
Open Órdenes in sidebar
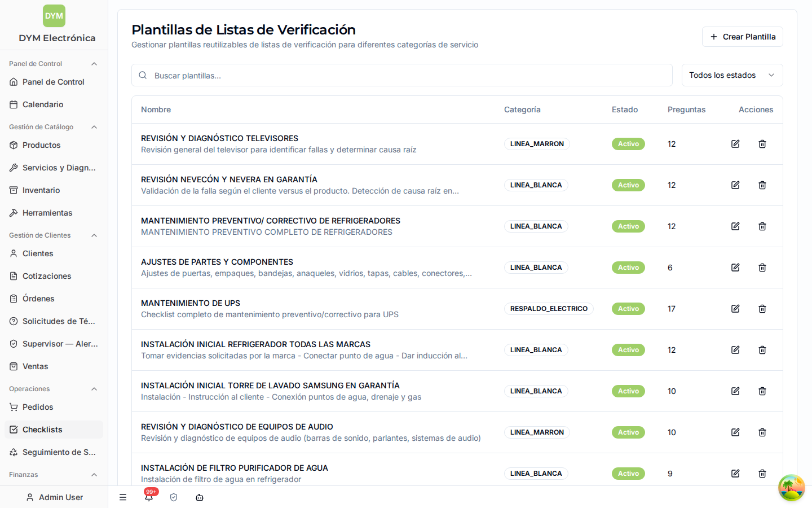click(54, 299)
